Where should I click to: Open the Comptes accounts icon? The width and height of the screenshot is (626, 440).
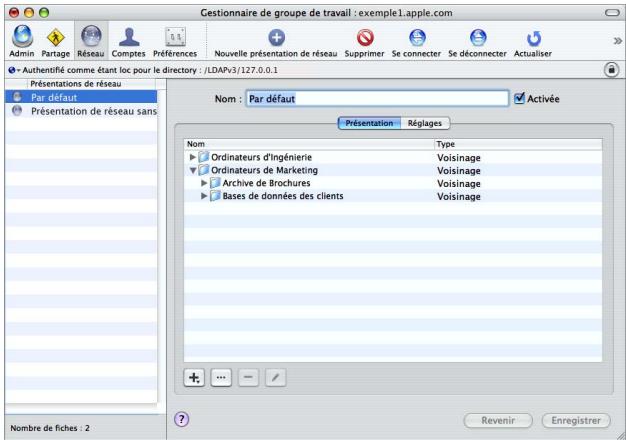pos(129,41)
